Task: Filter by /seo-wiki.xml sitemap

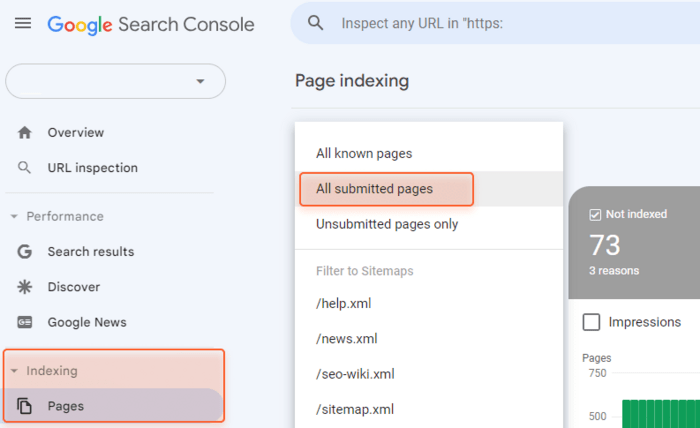Action: (429, 374)
